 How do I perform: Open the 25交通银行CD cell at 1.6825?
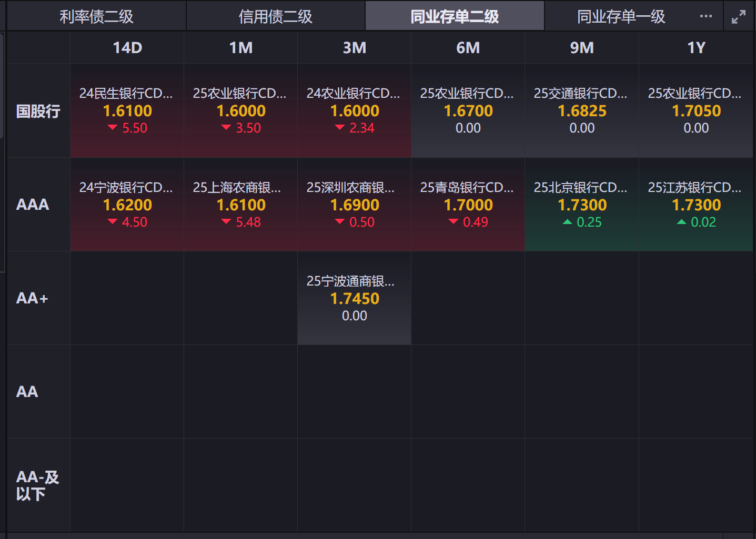pos(582,111)
